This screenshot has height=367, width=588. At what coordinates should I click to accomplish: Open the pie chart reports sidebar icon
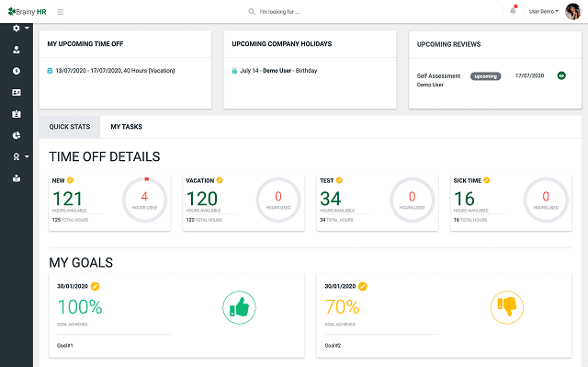coord(17,135)
